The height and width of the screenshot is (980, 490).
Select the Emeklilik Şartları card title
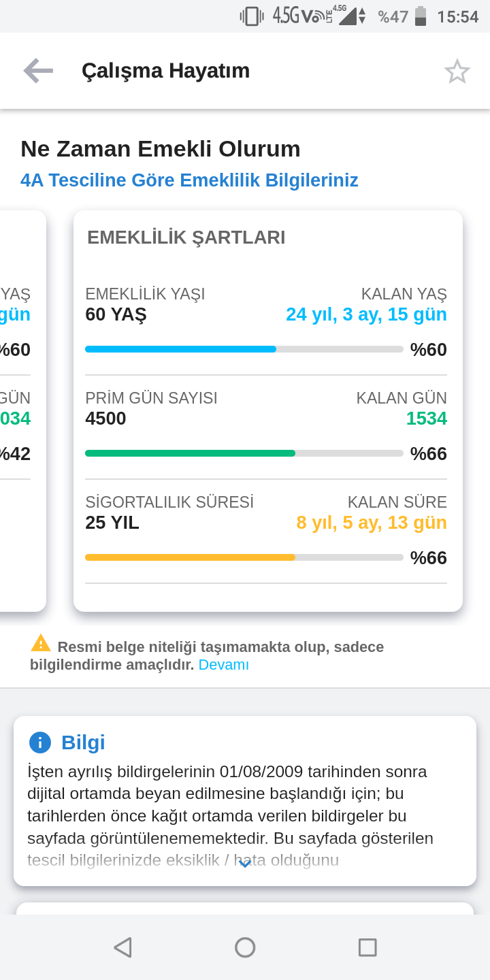[186, 238]
